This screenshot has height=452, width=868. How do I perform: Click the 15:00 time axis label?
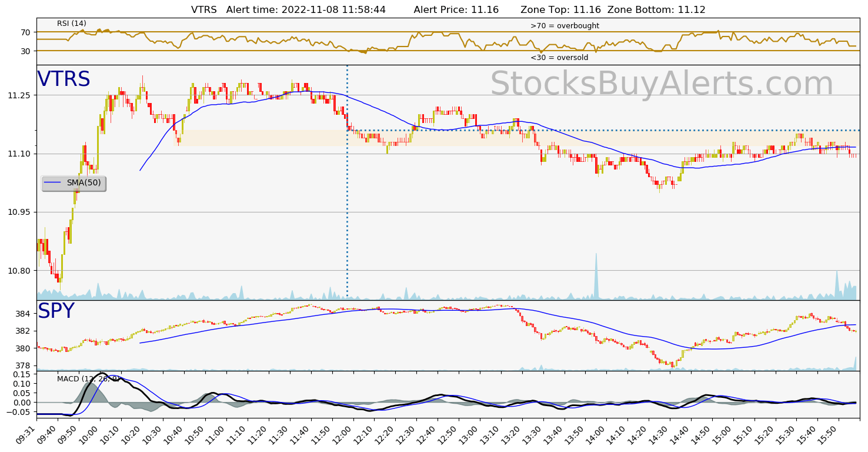(722, 434)
